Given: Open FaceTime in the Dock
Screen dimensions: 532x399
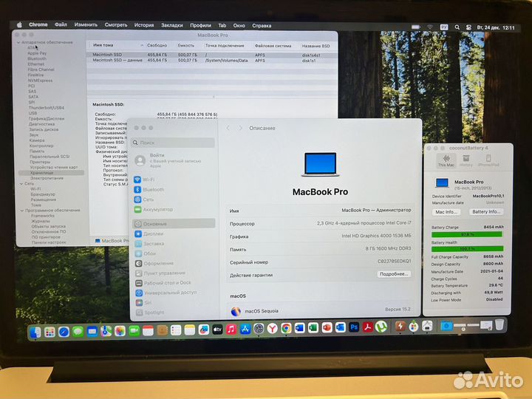Looking at the screenshot, I should 134,330.
